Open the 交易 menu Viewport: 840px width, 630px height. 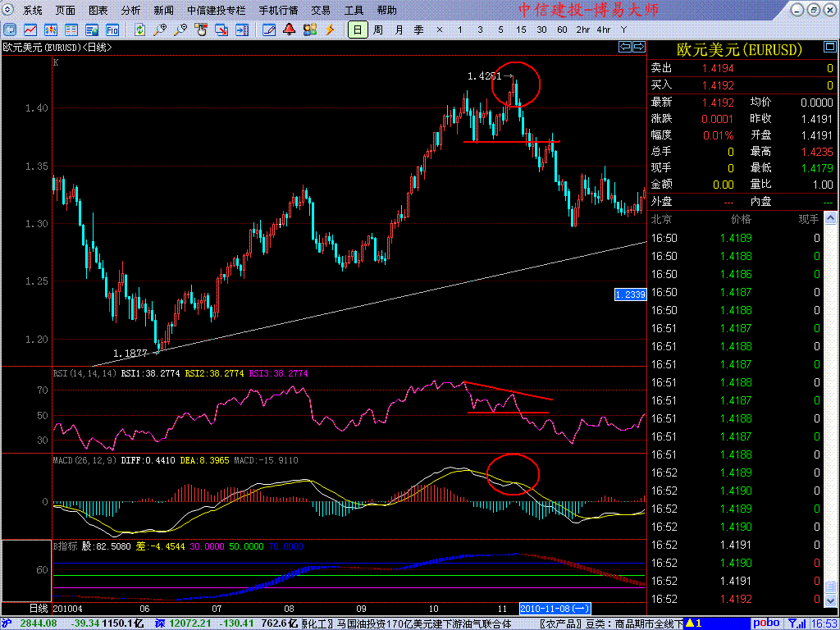tap(321, 10)
